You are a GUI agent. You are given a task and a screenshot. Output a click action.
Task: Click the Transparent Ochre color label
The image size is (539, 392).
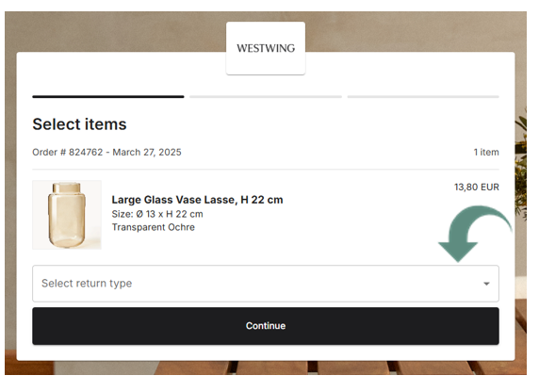[x=153, y=227]
